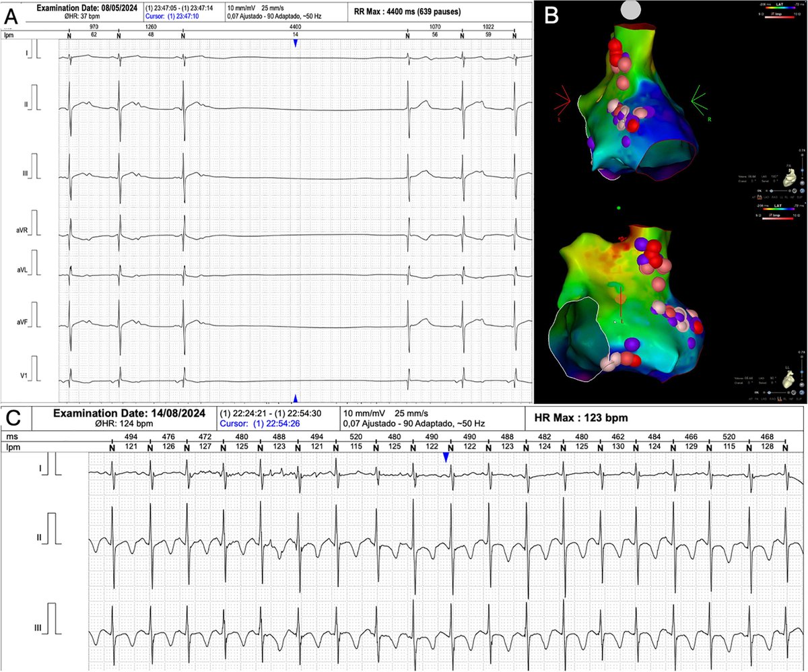
Task: Click the lower map's vertical zoom slider handle
Action: [x=802, y=372]
